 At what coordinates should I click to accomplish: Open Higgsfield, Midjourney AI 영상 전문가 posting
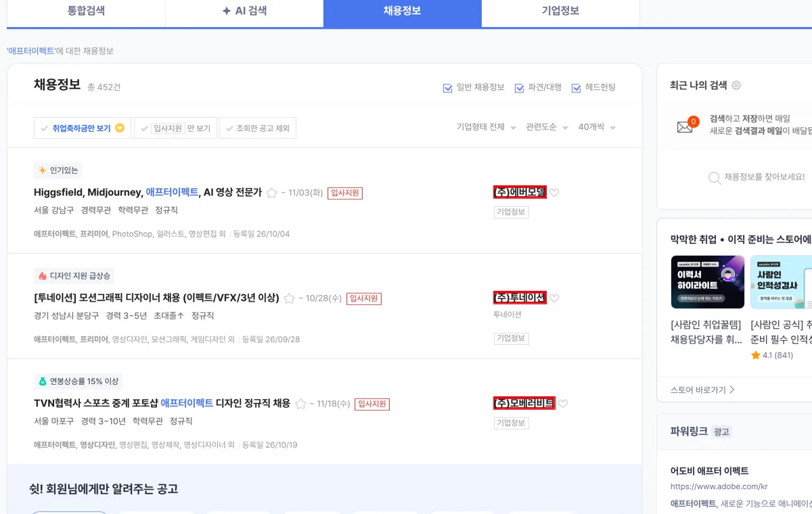148,193
